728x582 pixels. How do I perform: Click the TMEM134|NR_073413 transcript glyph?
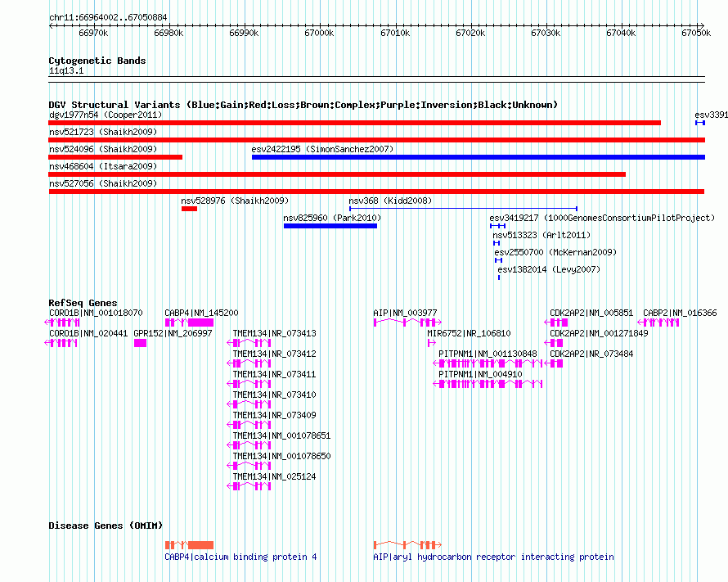point(249,343)
